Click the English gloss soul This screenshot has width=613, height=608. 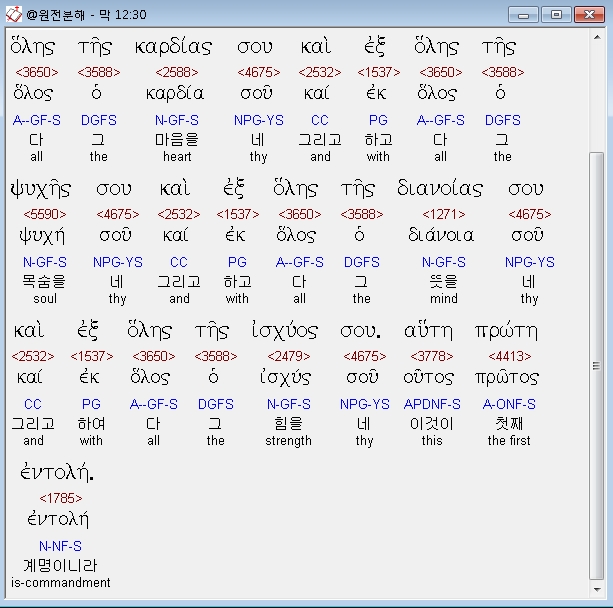click(x=45, y=299)
